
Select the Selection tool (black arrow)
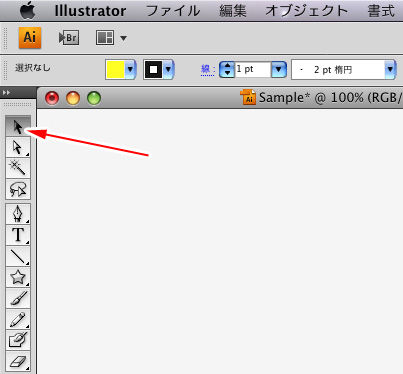[x=18, y=126]
